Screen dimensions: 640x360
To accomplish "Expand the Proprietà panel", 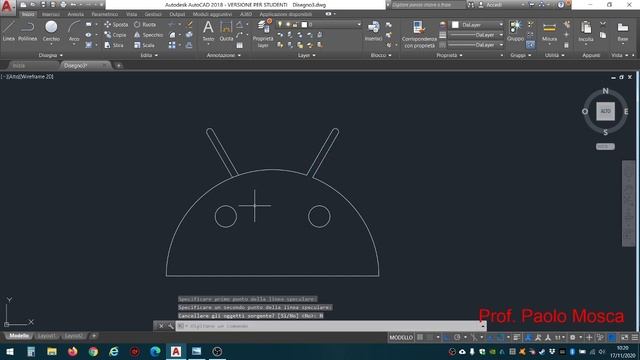I will tap(449, 55).
